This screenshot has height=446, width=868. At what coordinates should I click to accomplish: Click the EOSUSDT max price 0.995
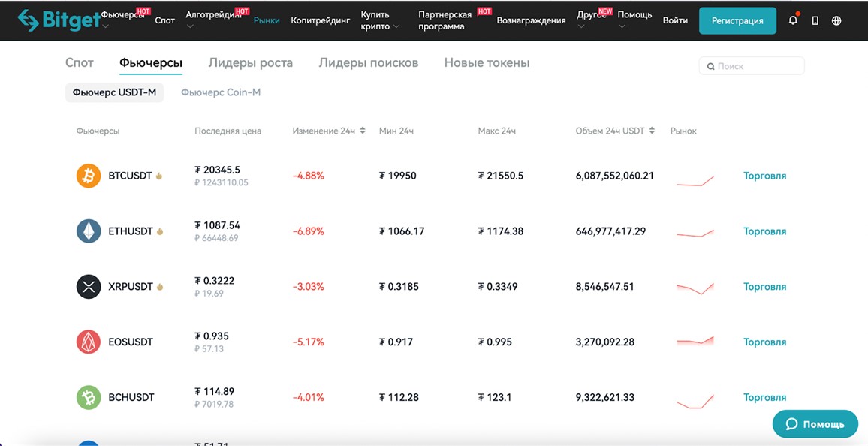tap(495, 342)
